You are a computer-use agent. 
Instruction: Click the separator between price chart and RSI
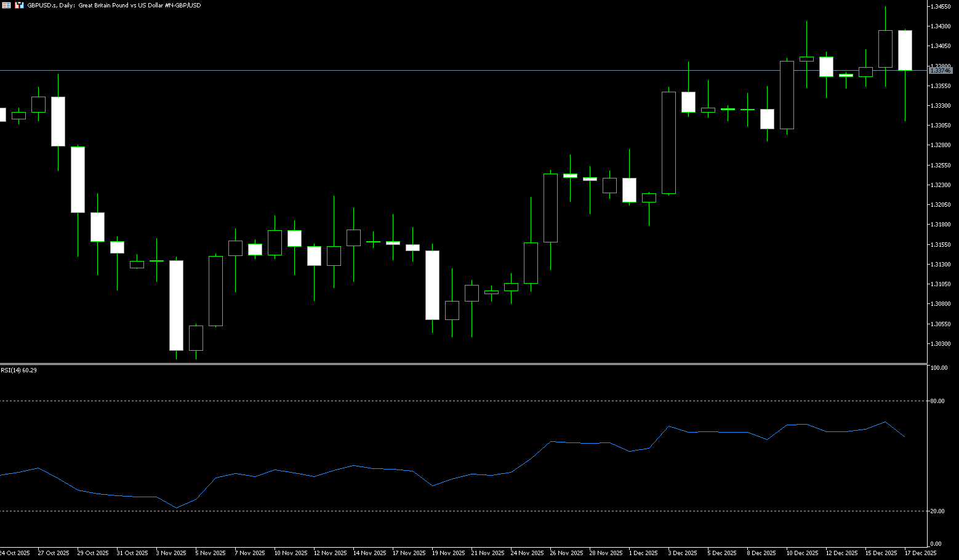pos(462,364)
